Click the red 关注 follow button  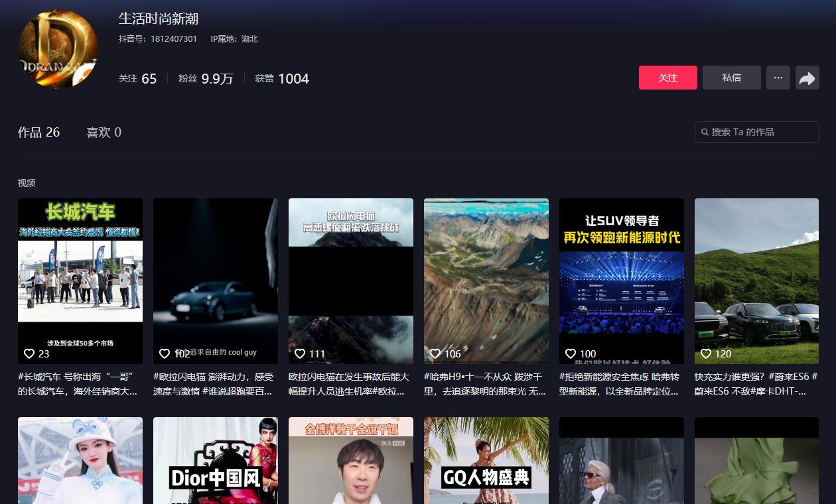668,78
